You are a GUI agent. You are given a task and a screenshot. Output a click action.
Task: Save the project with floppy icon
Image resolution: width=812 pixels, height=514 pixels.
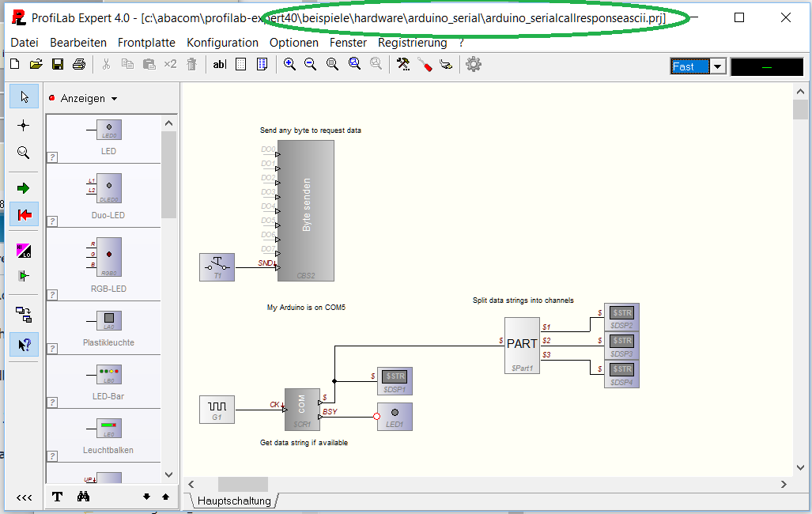tap(58, 64)
